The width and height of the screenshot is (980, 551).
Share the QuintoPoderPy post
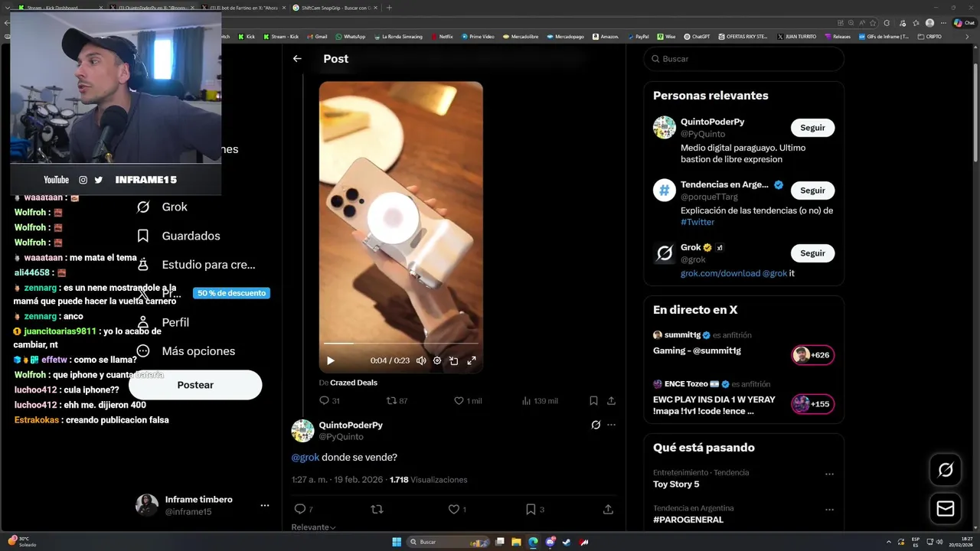click(608, 509)
